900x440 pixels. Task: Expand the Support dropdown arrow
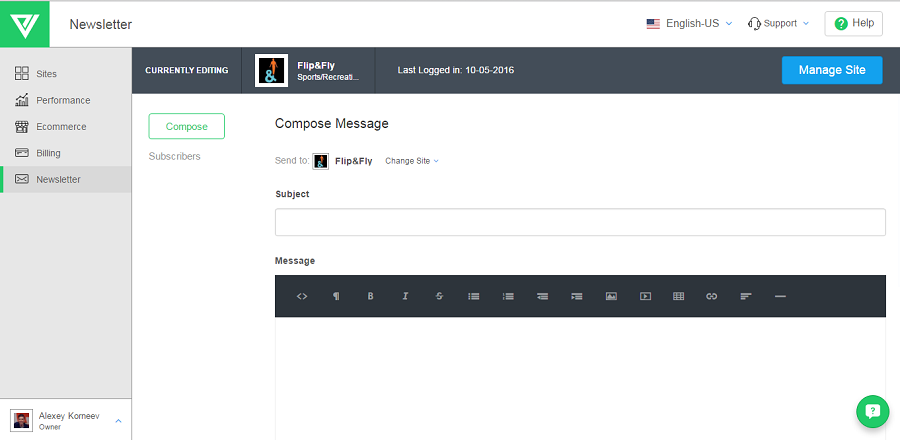coord(806,24)
